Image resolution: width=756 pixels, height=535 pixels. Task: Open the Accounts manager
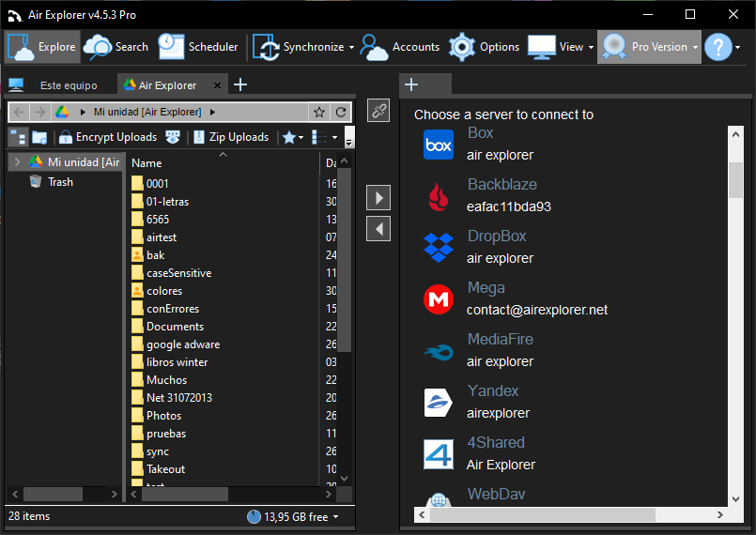[400, 47]
